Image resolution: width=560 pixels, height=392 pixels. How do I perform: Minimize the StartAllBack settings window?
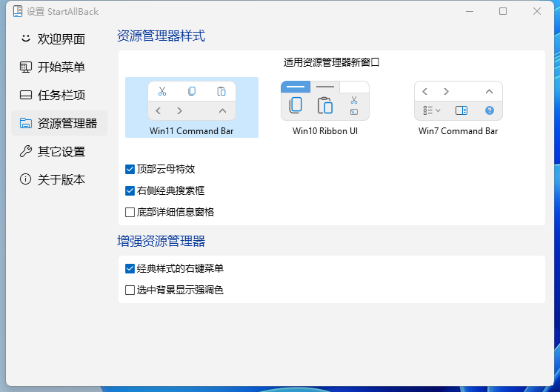(470, 11)
